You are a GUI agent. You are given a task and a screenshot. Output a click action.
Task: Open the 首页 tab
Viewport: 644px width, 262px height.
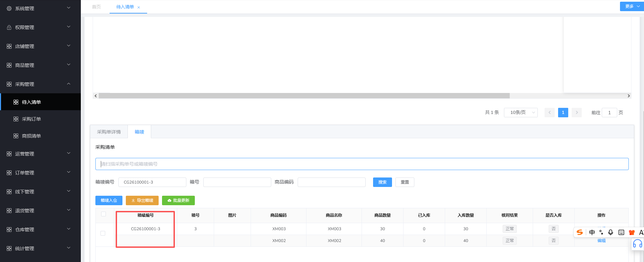click(96, 7)
